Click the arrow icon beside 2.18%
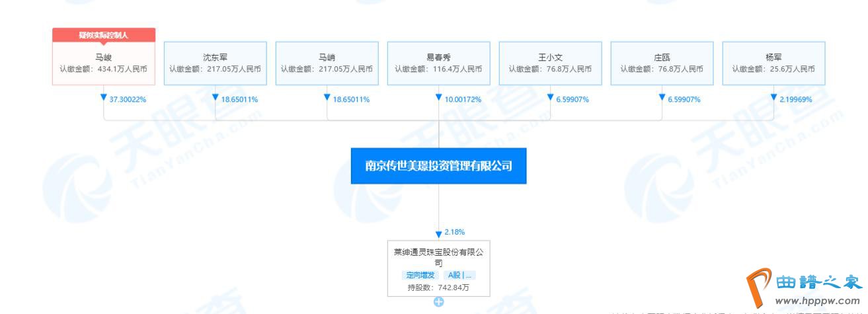868x314 pixels. [x=438, y=233]
